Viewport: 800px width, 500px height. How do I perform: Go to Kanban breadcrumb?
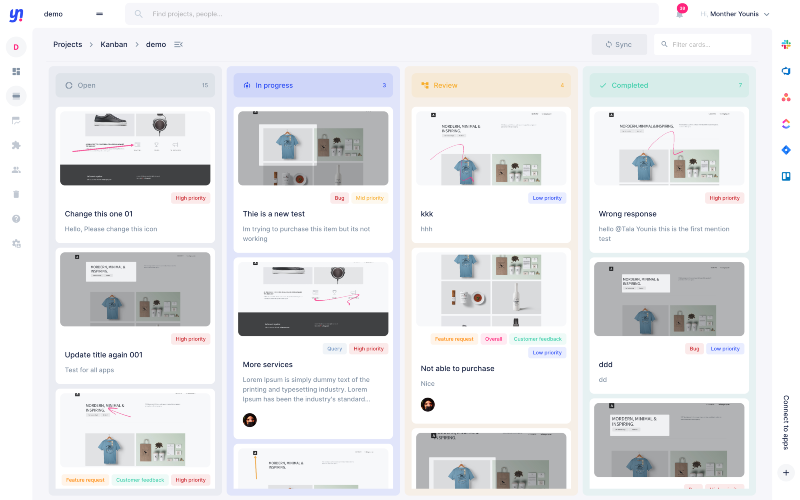[x=114, y=44]
